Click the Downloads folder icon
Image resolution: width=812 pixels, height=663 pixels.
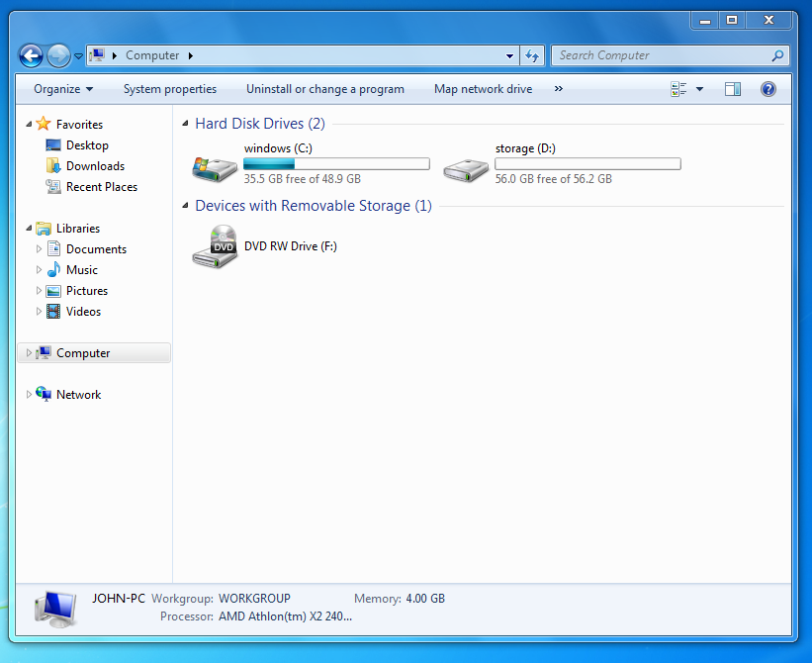pos(53,166)
